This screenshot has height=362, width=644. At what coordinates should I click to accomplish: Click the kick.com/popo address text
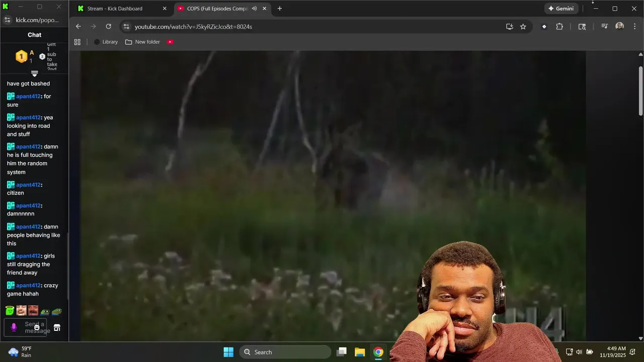[37, 20]
